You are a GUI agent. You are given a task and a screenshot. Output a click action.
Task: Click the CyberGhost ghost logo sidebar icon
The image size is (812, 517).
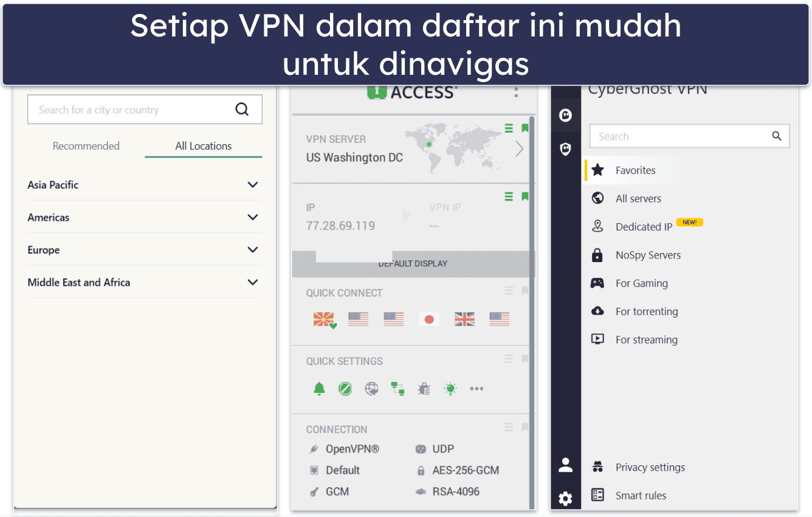point(566,115)
